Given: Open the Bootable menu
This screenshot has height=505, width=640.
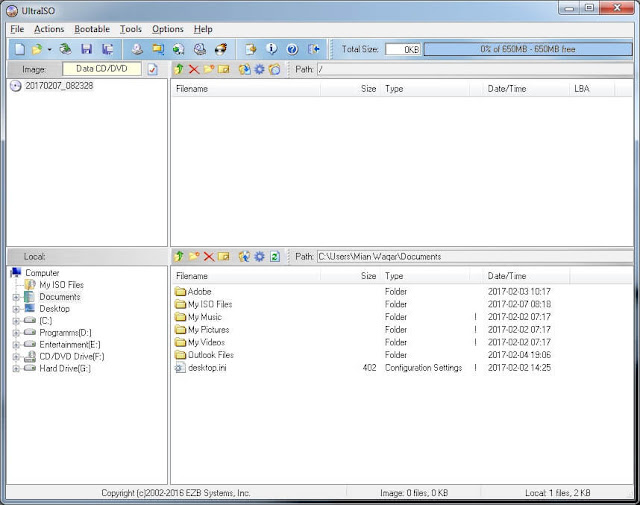Looking at the screenshot, I should click(x=92, y=29).
